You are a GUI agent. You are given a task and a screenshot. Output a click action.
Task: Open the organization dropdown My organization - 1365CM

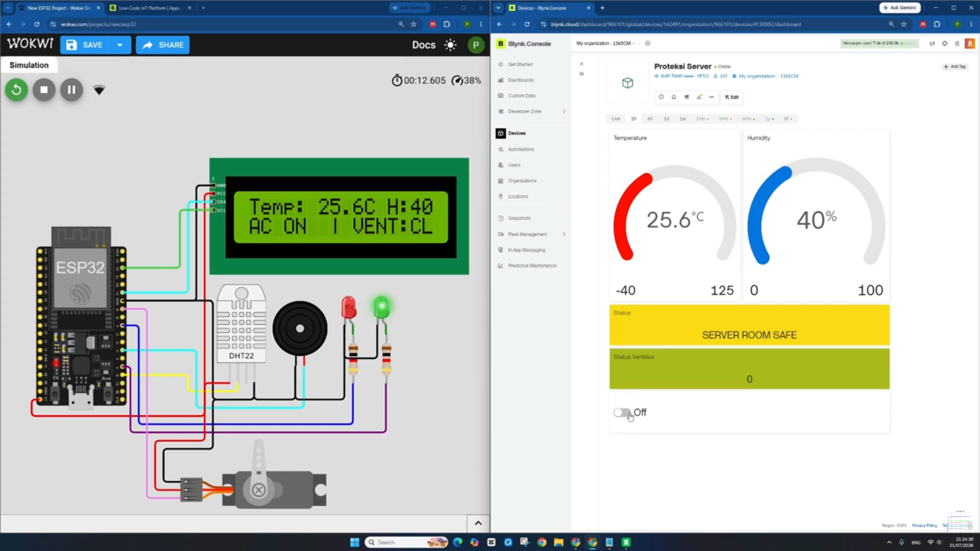pos(605,43)
